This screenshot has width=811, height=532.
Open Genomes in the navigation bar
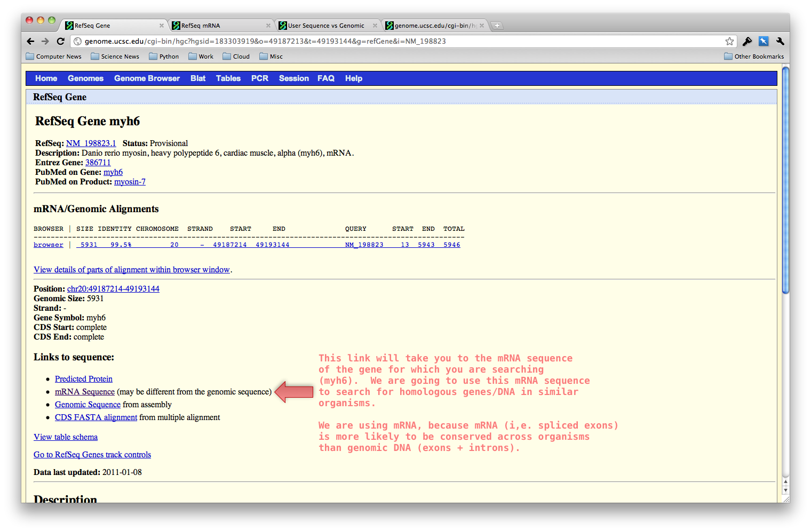(x=85, y=78)
